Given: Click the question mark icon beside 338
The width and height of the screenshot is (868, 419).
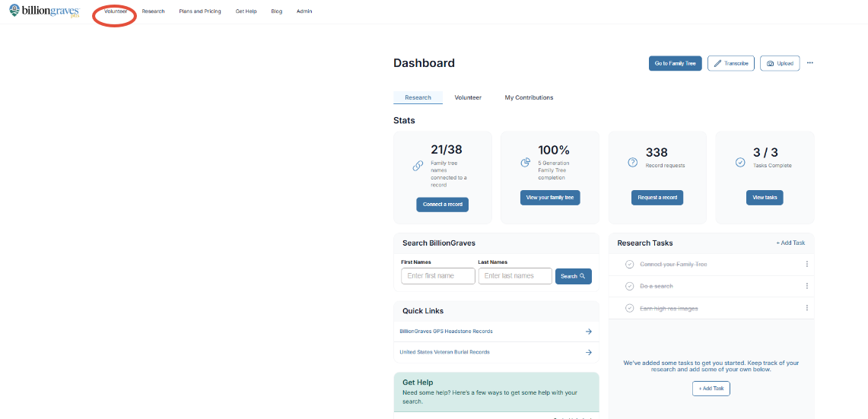Looking at the screenshot, I should point(633,162).
